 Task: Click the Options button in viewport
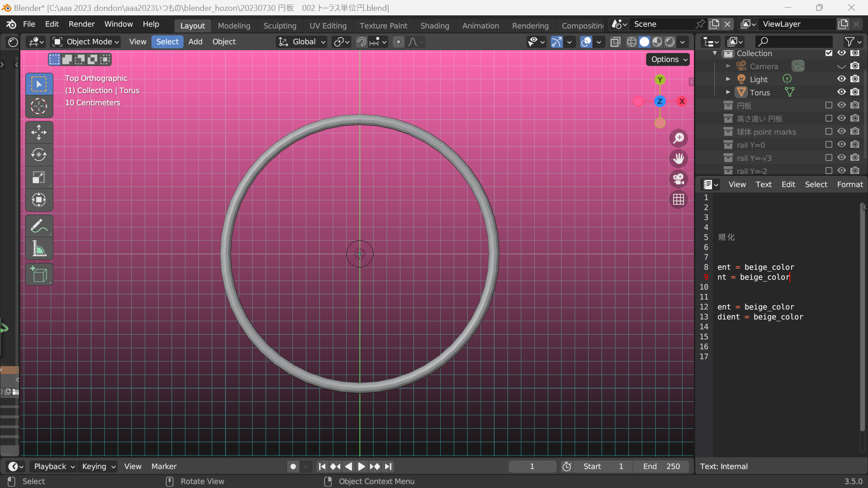pyautogui.click(x=668, y=60)
